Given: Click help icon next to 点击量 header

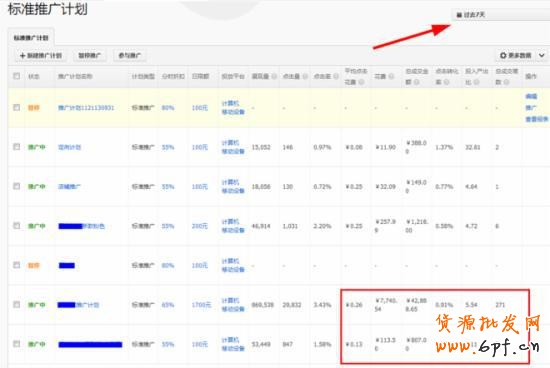Looking at the screenshot, I should (305, 76).
